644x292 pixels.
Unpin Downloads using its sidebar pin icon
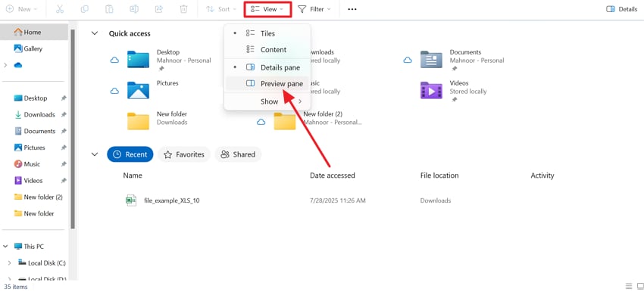tap(64, 115)
